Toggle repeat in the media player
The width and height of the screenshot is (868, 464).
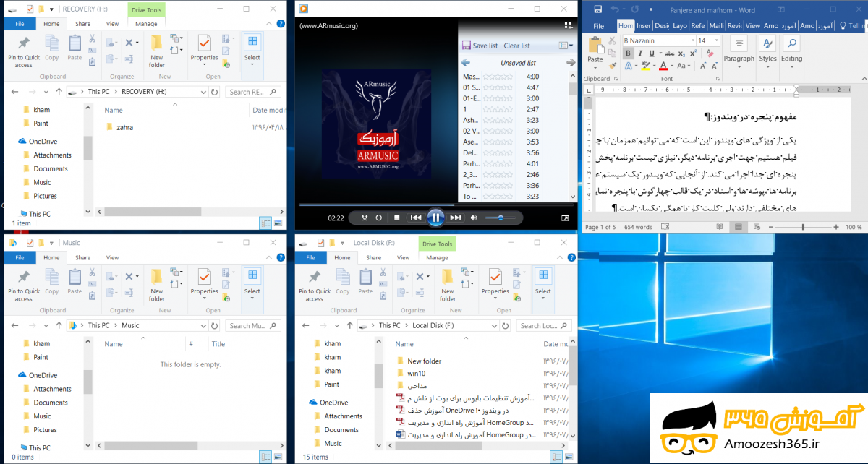click(x=380, y=218)
